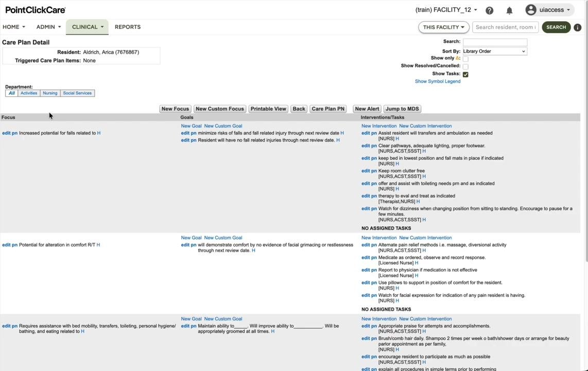Open history H for comfort focus
588x371 pixels.
tap(98, 245)
